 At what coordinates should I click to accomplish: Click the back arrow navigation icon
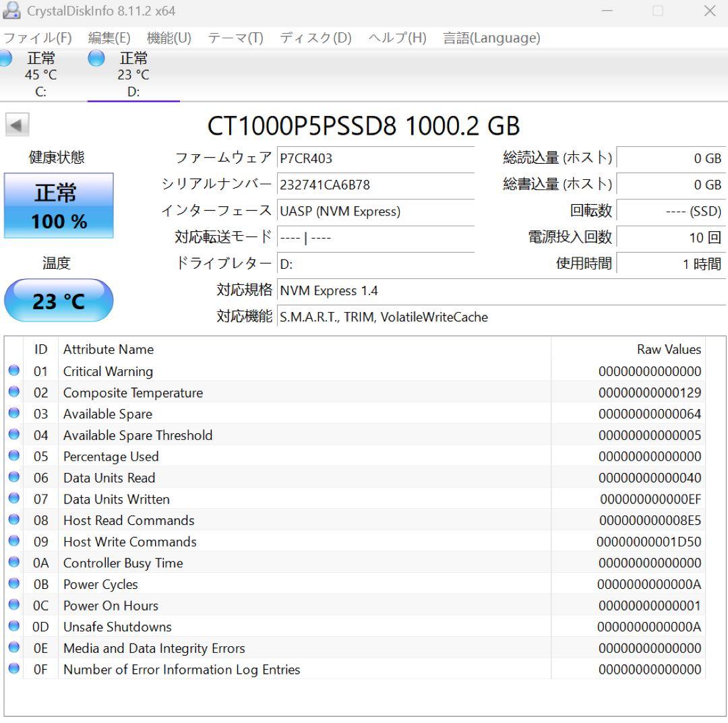(17, 125)
